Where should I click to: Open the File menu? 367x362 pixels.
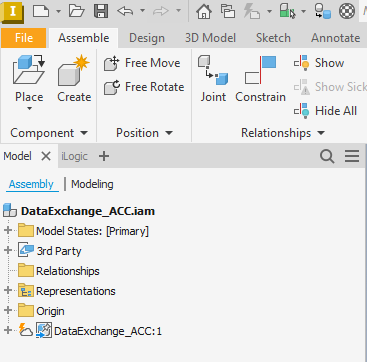click(x=24, y=38)
